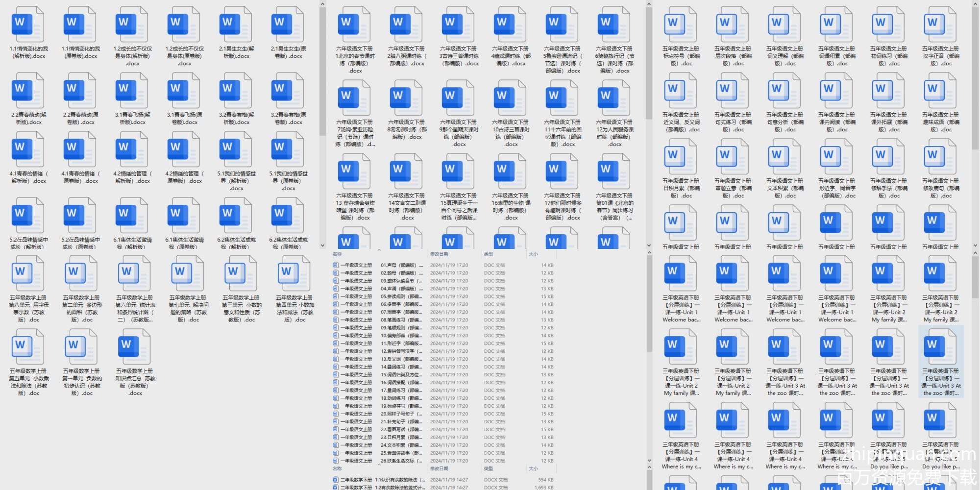Click the 4.2情绪的管理（原卷版）document icon
Image resolution: width=980 pixels, height=490 pixels.
pos(184,149)
